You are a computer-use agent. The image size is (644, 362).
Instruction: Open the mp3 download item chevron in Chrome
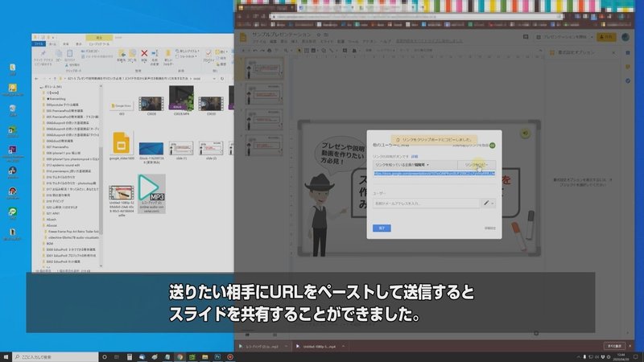click(287, 347)
